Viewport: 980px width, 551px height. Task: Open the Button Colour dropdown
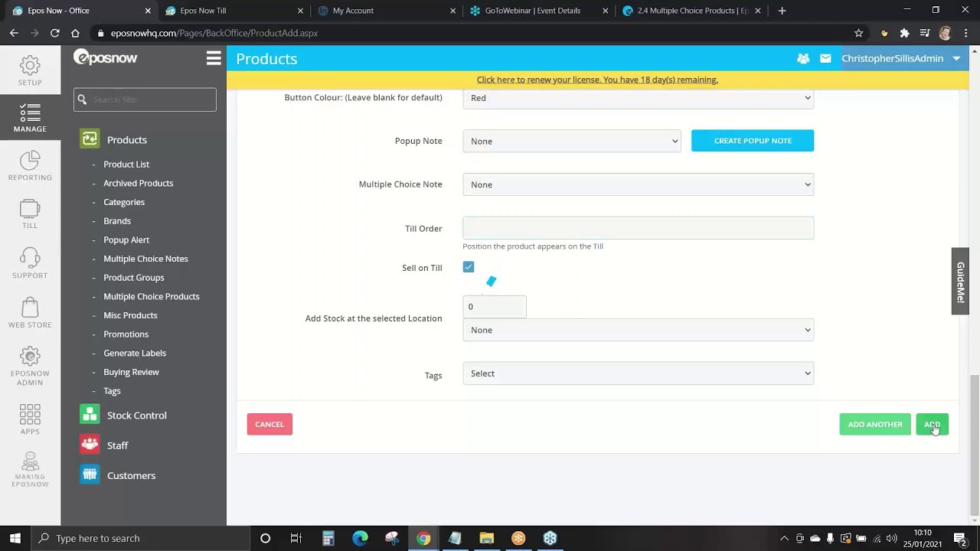pyautogui.click(x=638, y=98)
